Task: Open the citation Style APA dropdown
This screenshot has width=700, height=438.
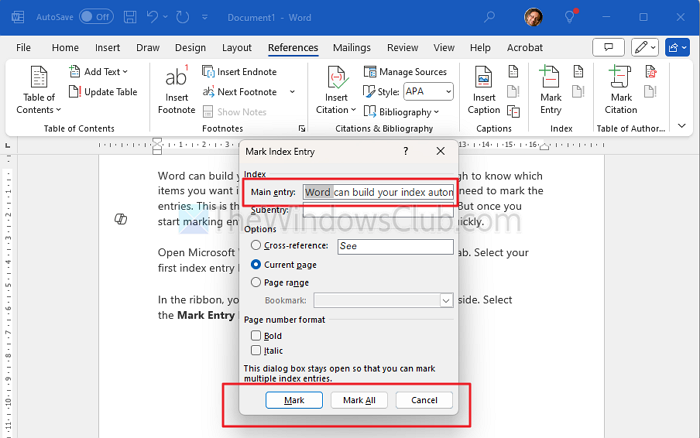Action: pyautogui.click(x=428, y=92)
